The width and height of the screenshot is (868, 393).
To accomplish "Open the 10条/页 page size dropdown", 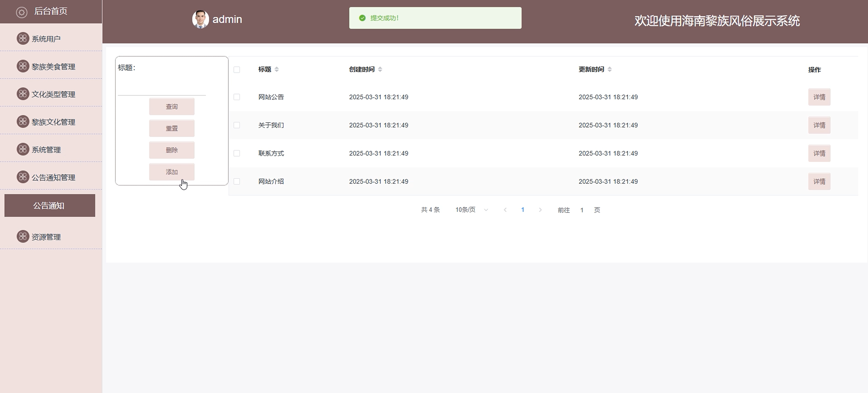I will click(471, 210).
